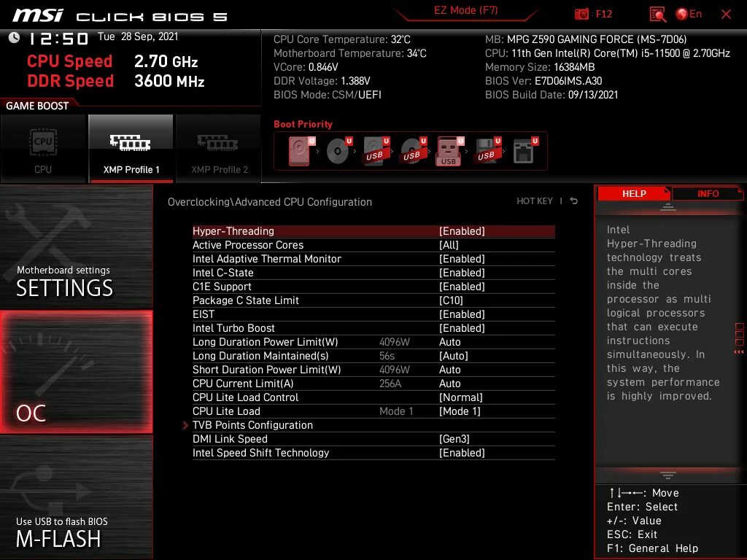Screen dimensions: 747x560
Task: Select the EIST row label
Action: pos(204,314)
